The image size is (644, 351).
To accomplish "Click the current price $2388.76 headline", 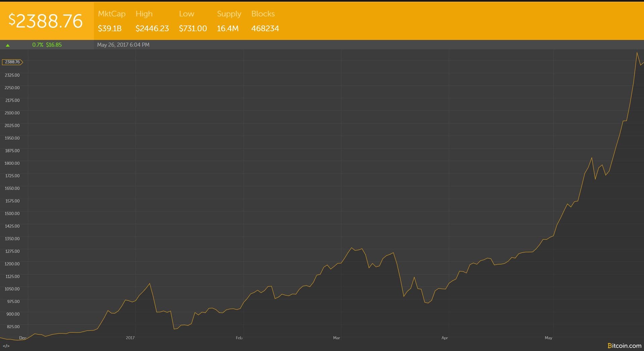I will click(x=46, y=21).
